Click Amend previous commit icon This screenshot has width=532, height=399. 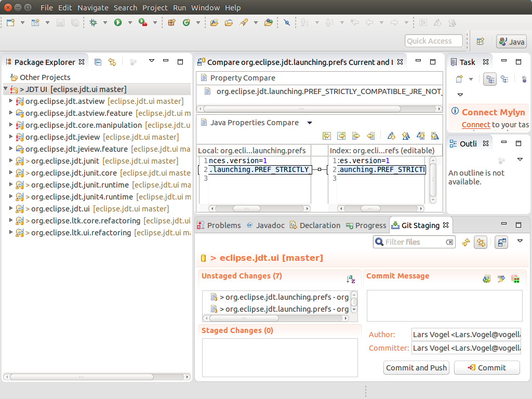[486, 279]
